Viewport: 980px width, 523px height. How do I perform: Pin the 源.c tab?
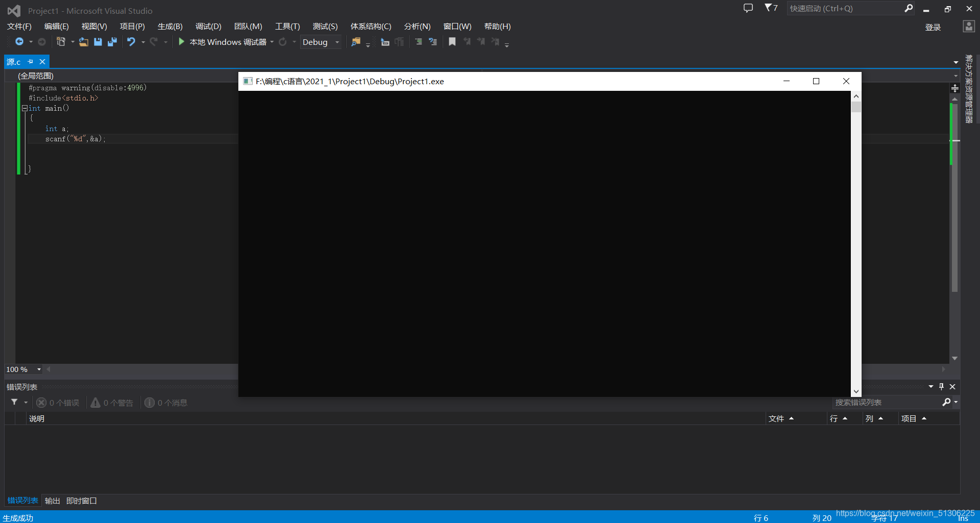tap(31, 62)
